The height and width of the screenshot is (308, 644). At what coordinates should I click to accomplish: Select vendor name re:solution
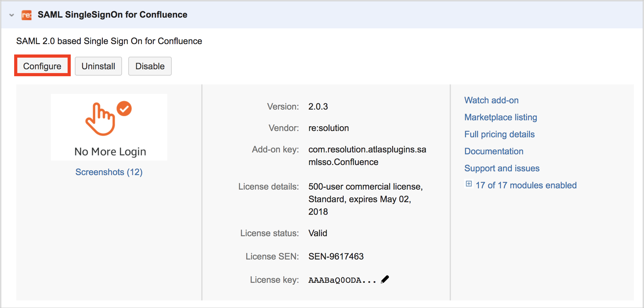click(x=329, y=128)
